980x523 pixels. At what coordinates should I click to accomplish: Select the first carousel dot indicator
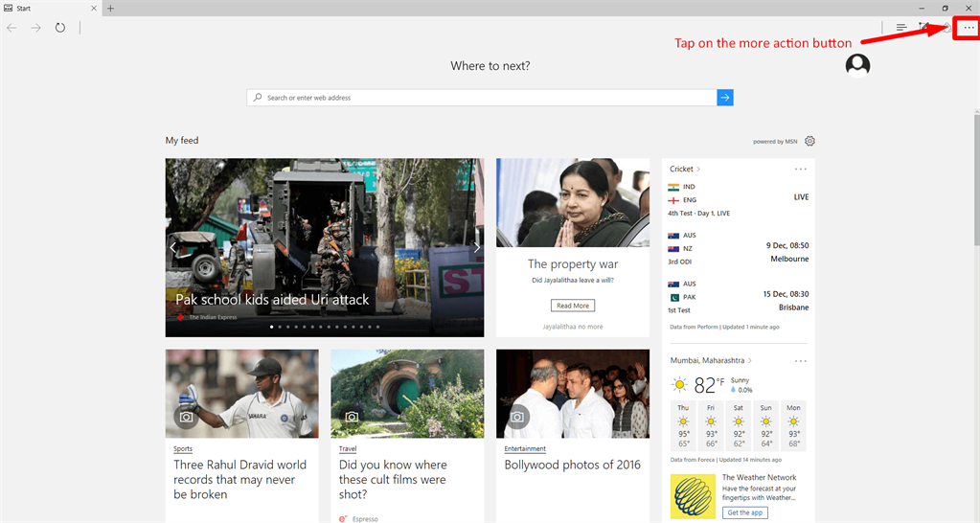click(271, 327)
